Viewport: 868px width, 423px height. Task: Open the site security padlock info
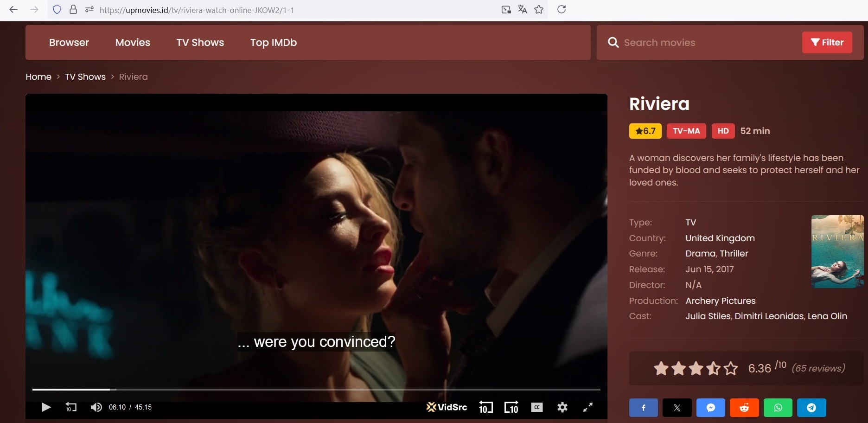(x=73, y=10)
